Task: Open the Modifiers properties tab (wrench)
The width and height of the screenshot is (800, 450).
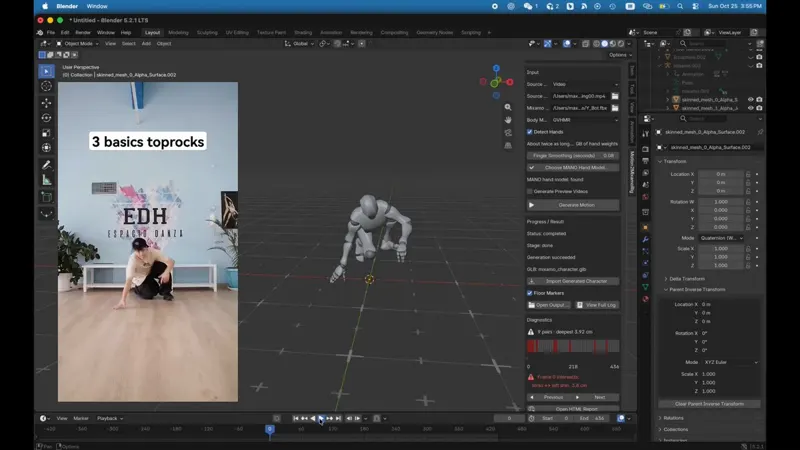Action: [645, 239]
